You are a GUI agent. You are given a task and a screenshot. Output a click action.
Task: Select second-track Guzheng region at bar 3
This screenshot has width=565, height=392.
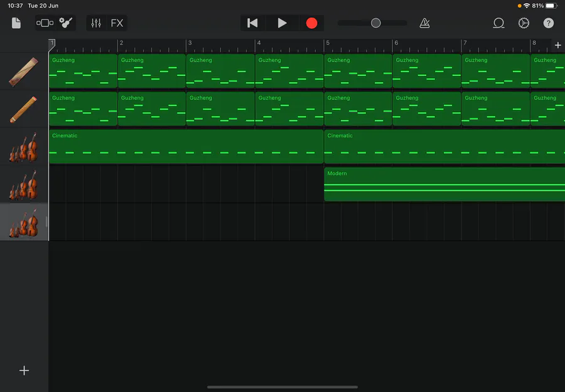point(220,109)
